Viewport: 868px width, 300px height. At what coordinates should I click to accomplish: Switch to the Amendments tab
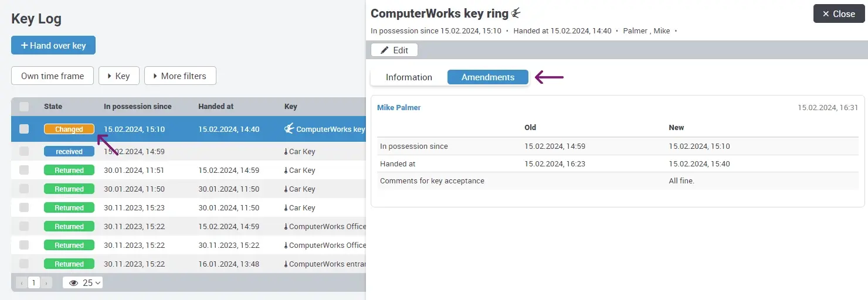click(488, 77)
